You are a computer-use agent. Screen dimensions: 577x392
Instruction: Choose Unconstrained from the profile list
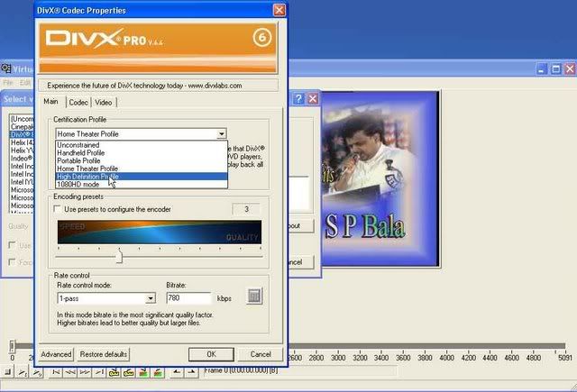coord(142,145)
